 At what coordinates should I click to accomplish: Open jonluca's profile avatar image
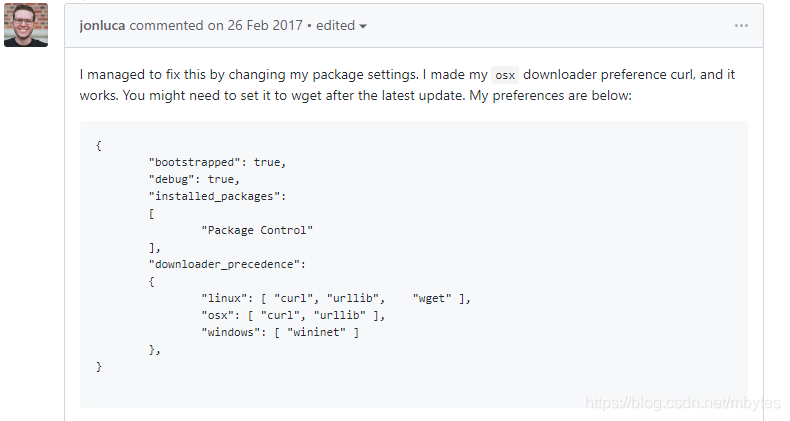[x=26, y=25]
